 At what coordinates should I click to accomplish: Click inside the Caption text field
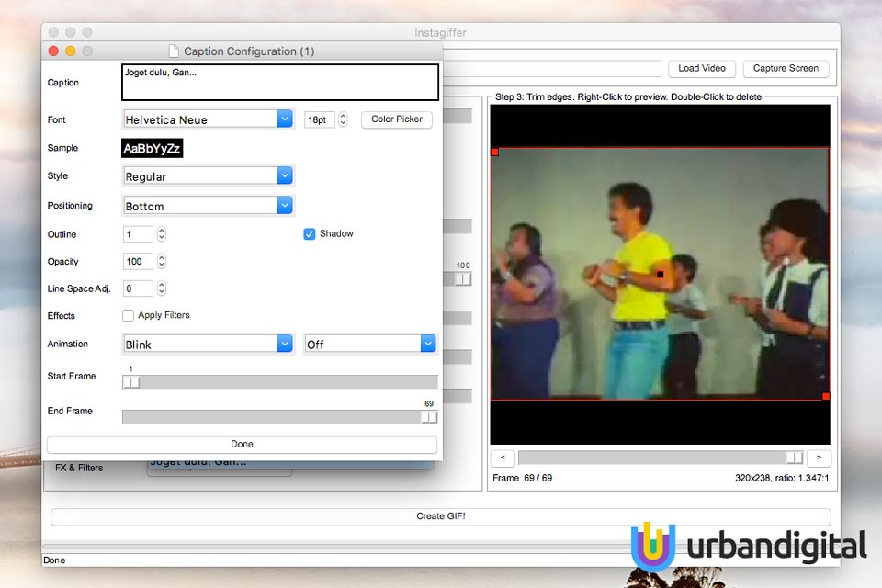280,82
